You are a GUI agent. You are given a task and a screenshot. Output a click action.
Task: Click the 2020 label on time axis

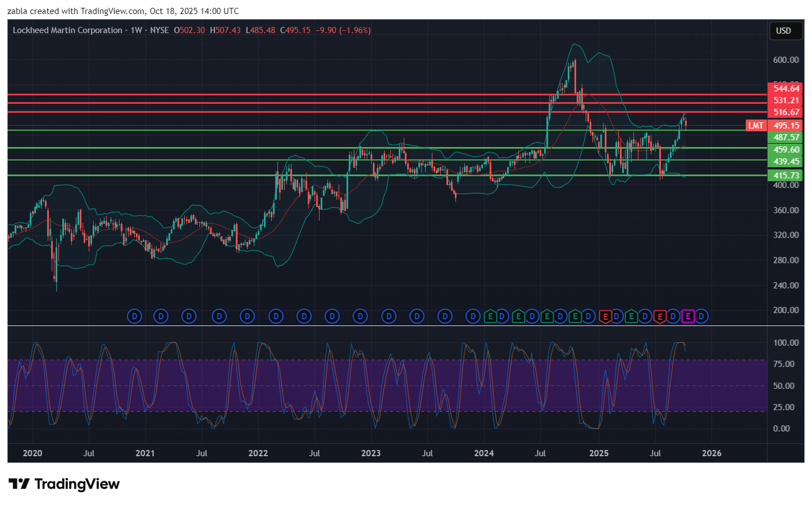point(33,453)
